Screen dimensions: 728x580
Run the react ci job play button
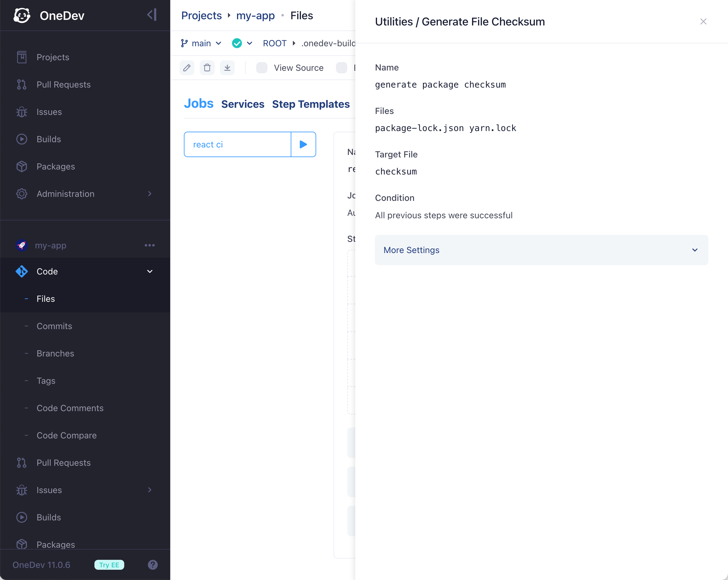[303, 144]
